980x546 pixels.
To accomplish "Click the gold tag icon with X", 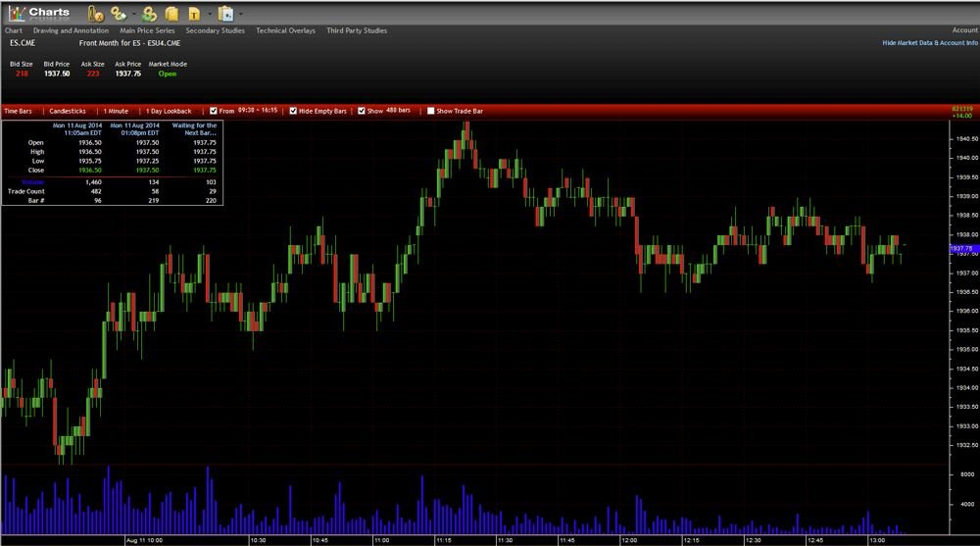I will 95,14.
